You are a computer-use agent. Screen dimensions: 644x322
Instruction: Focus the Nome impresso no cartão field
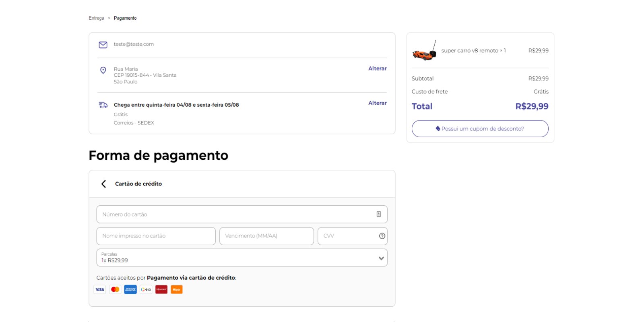tap(156, 236)
